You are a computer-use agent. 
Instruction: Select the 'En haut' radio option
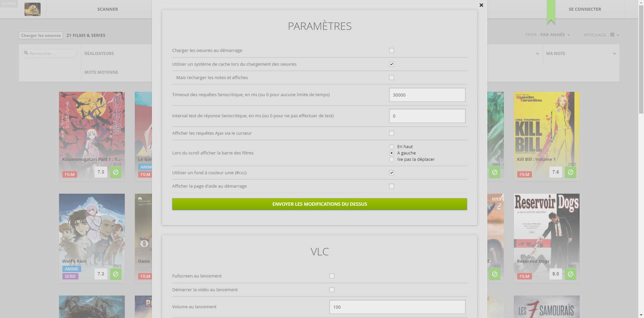click(x=391, y=147)
